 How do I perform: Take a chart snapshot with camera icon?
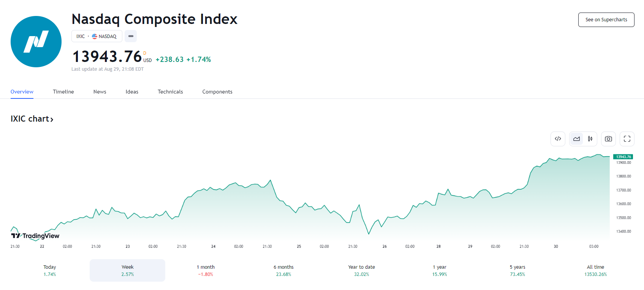click(x=608, y=139)
